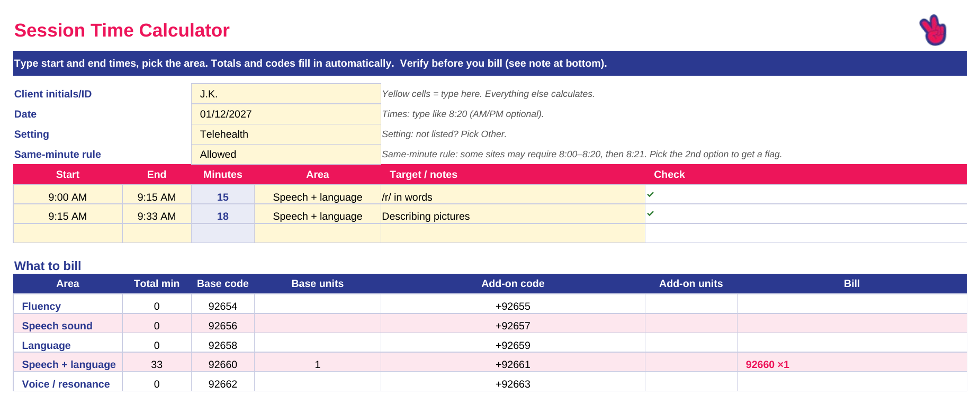The width and height of the screenshot is (980, 404).
Task: Select the 9:00 AM Start time cell
Action: [68, 194]
